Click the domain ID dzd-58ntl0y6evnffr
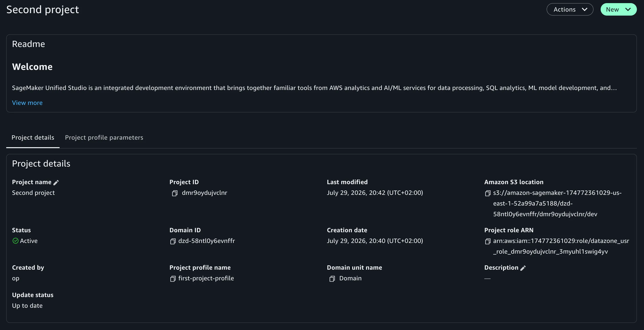Image resolution: width=644 pixels, height=330 pixels. pyautogui.click(x=207, y=241)
